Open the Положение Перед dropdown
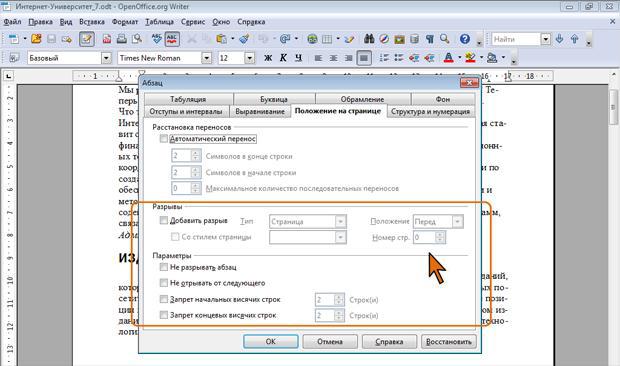620x366 pixels. [457, 221]
